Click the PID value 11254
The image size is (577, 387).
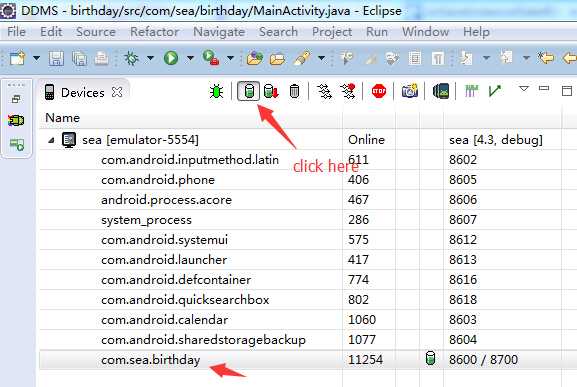click(365, 360)
